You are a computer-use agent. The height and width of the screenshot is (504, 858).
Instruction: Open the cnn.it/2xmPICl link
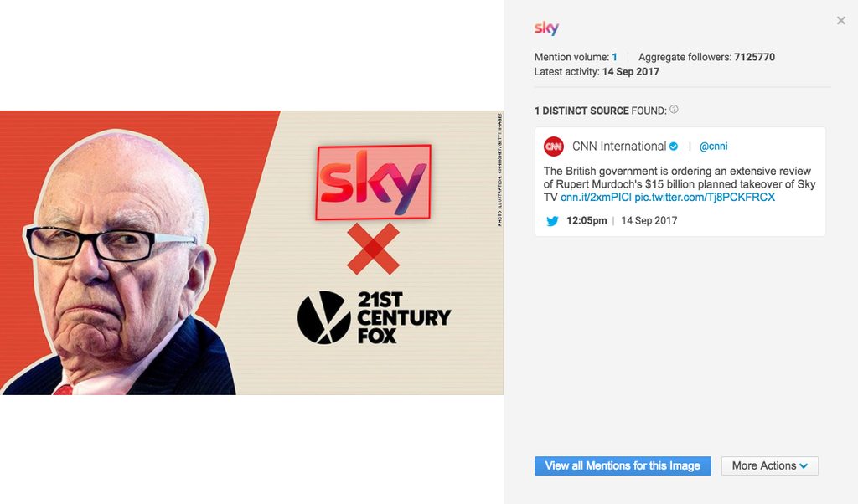pos(596,198)
